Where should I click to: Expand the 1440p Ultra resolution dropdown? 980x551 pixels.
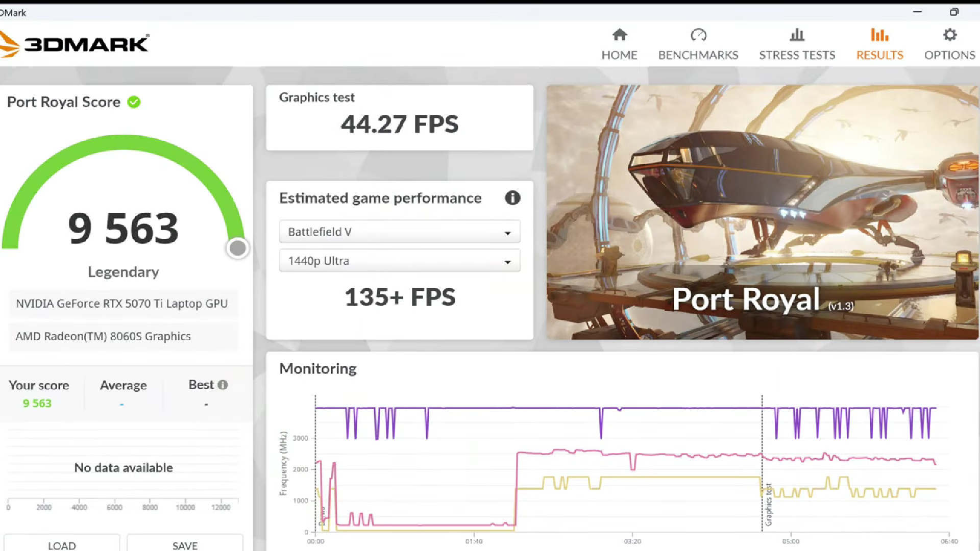(399, 261)
